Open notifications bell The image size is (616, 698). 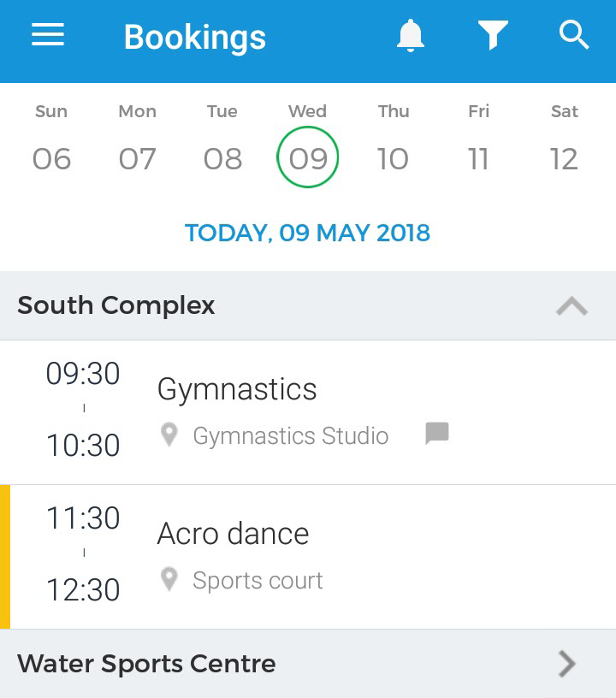tap(411, 36)
